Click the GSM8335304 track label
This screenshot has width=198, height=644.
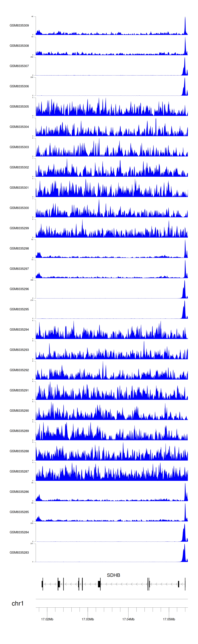pyautogui.click(x=19, y=127)
